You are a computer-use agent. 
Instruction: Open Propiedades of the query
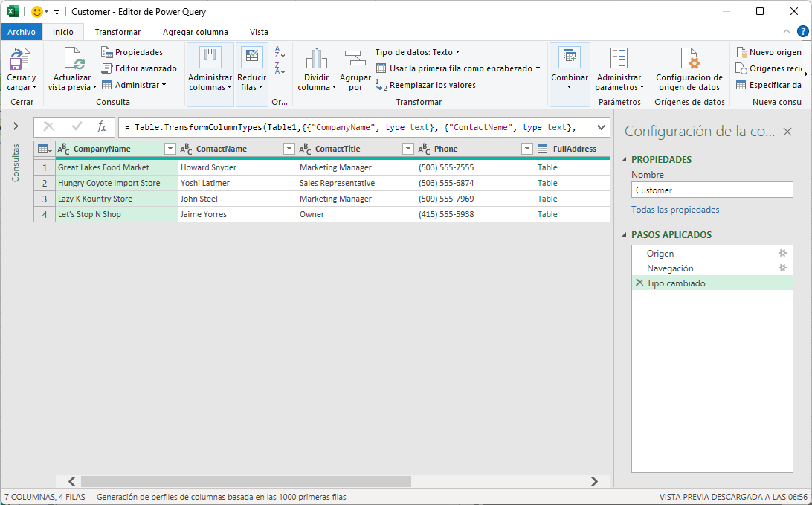(132, 52)
